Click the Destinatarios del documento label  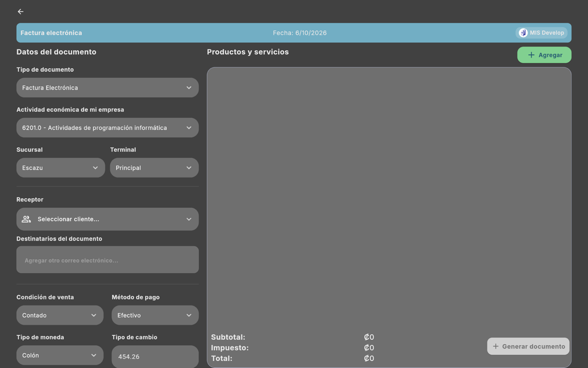(59, 239)
